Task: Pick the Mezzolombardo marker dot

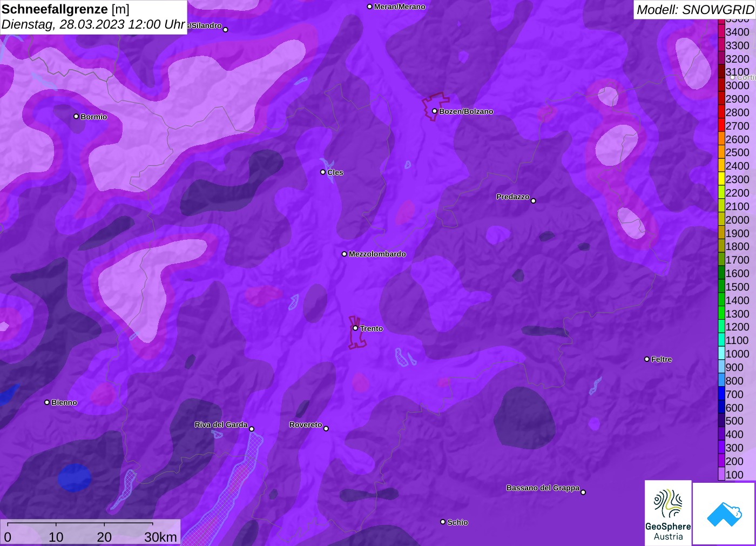Action: click(345, 254)
